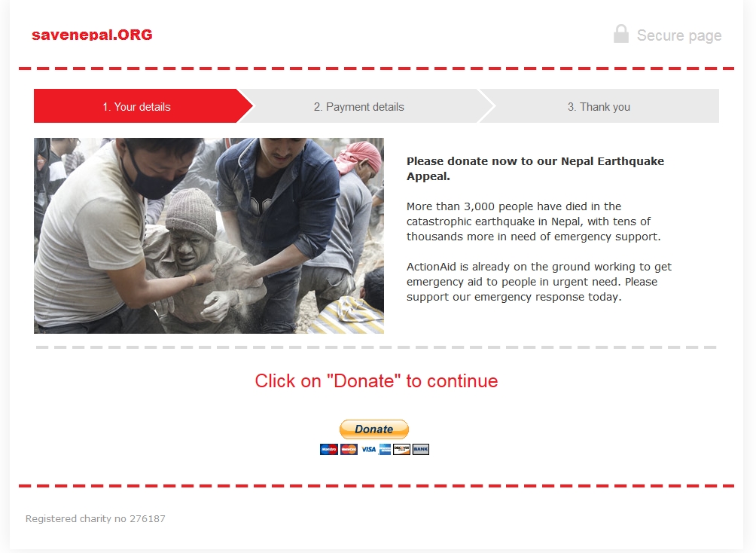Click the paragraph mentioning ActionAid
This screenshot has width=756, height=553.
click(x=539, y=282)
